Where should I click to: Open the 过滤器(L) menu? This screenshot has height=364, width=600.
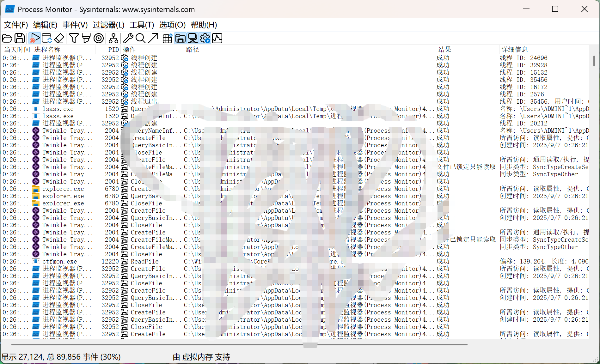[108, 25]
